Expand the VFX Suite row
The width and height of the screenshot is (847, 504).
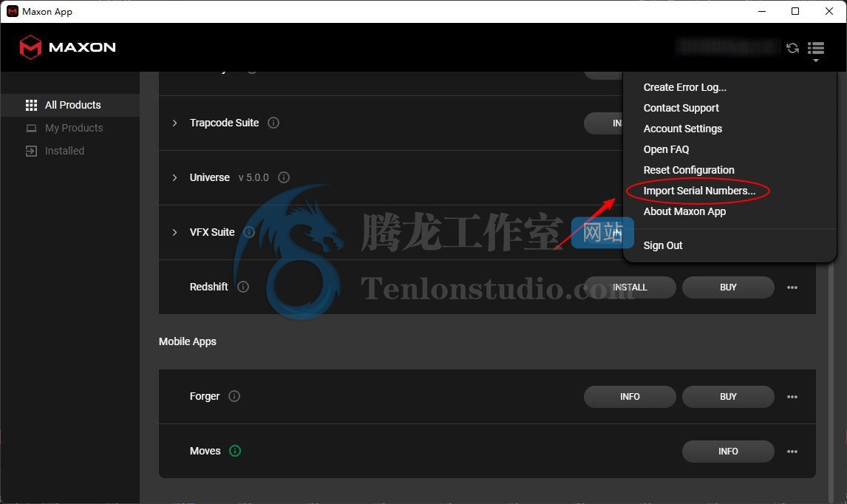174,232
